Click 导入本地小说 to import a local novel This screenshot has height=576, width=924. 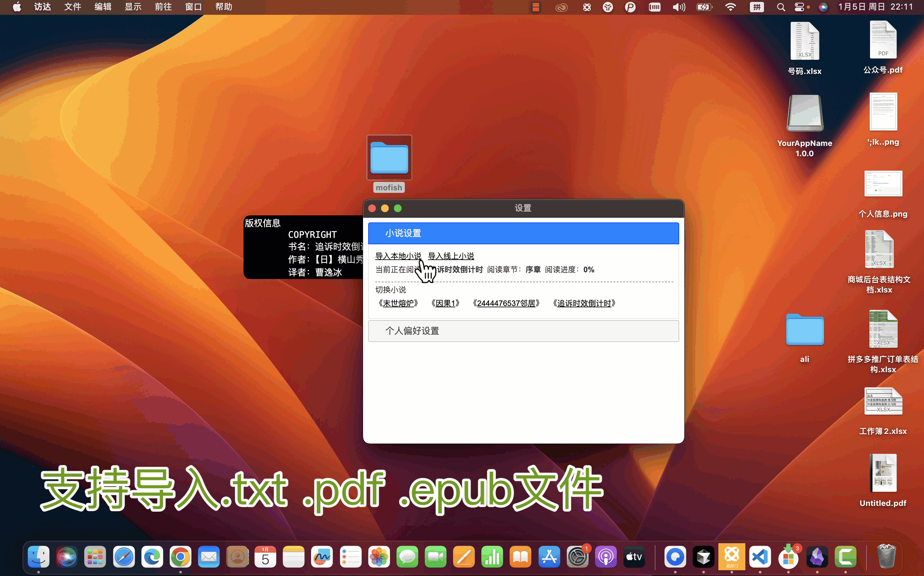398,256
